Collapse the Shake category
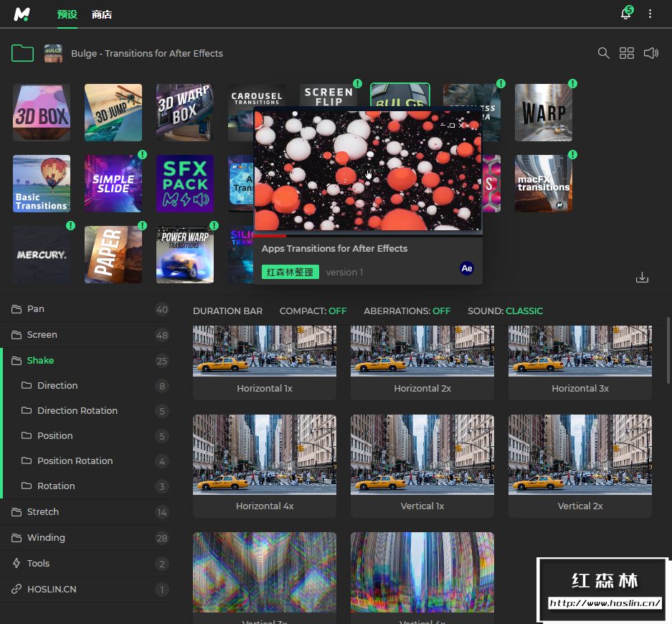Viewport: 672px width, 624px height. coord(40,361)
